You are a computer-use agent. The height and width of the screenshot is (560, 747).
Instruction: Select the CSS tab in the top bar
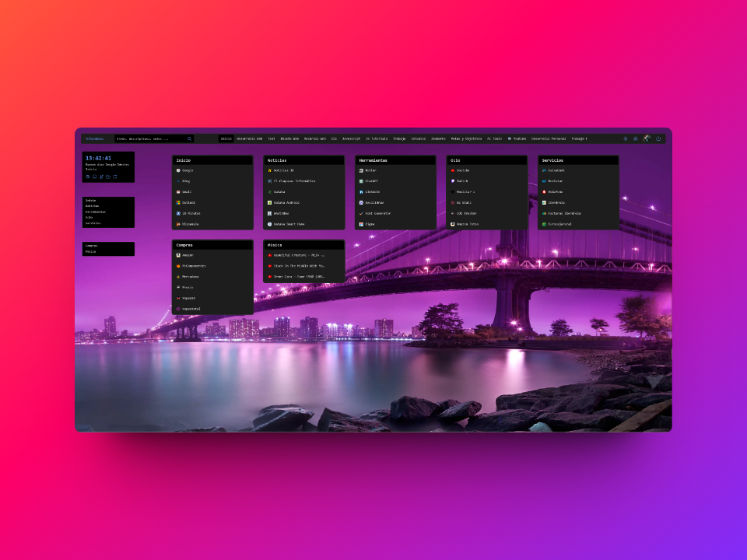tap(334, 138)
